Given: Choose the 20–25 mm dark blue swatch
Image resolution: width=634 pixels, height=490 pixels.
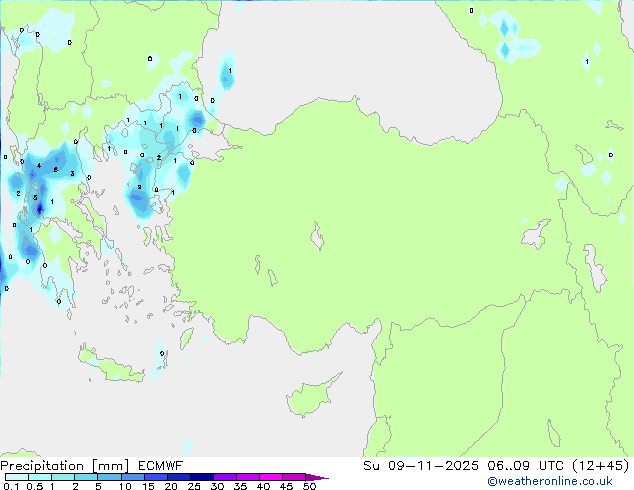Looking at the screenshot, I should tap(179, 477).
